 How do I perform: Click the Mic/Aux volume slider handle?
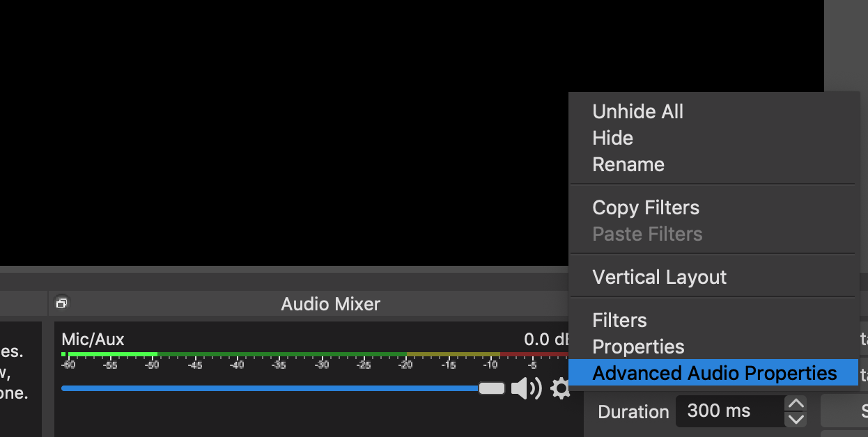coord(492,388)
